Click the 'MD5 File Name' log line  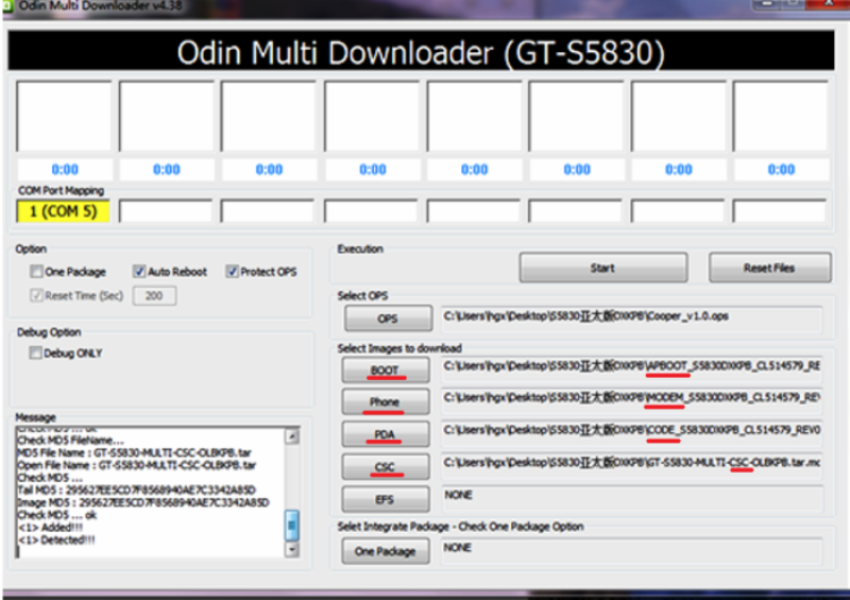tap(134, 453)
